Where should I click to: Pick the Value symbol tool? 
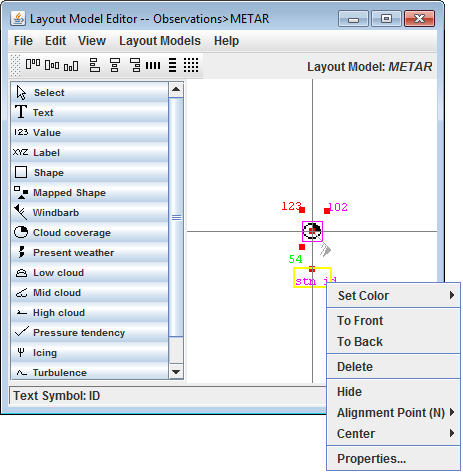(x=89, y=132)
